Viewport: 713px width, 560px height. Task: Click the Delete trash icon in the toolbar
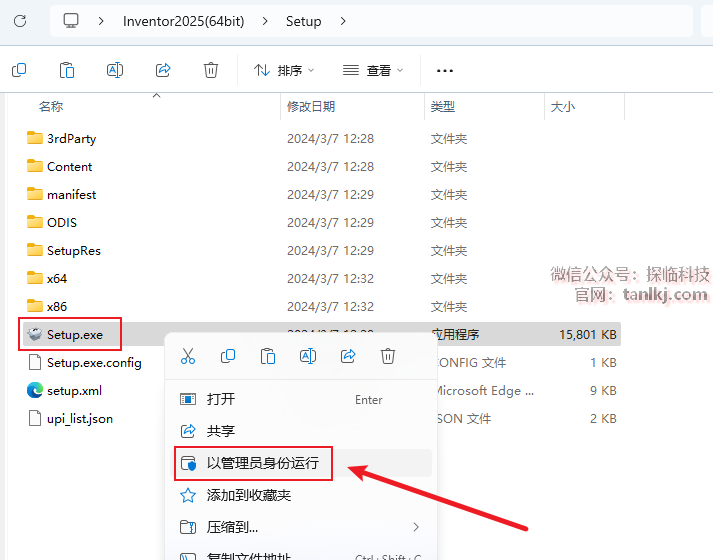point(211,70)
